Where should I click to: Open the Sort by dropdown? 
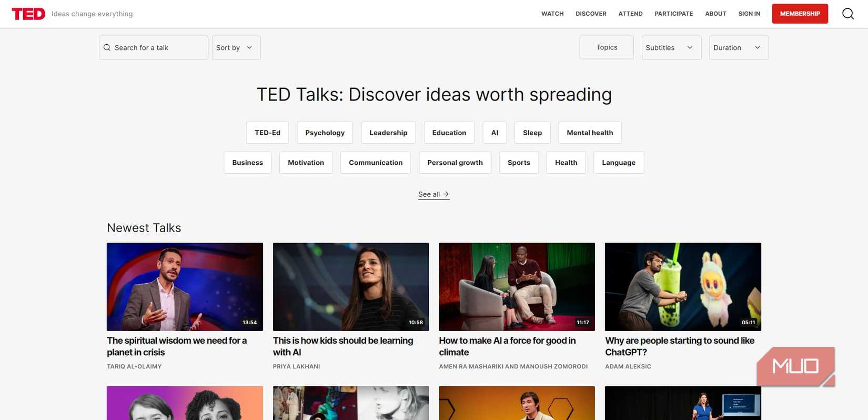point(236,47)
